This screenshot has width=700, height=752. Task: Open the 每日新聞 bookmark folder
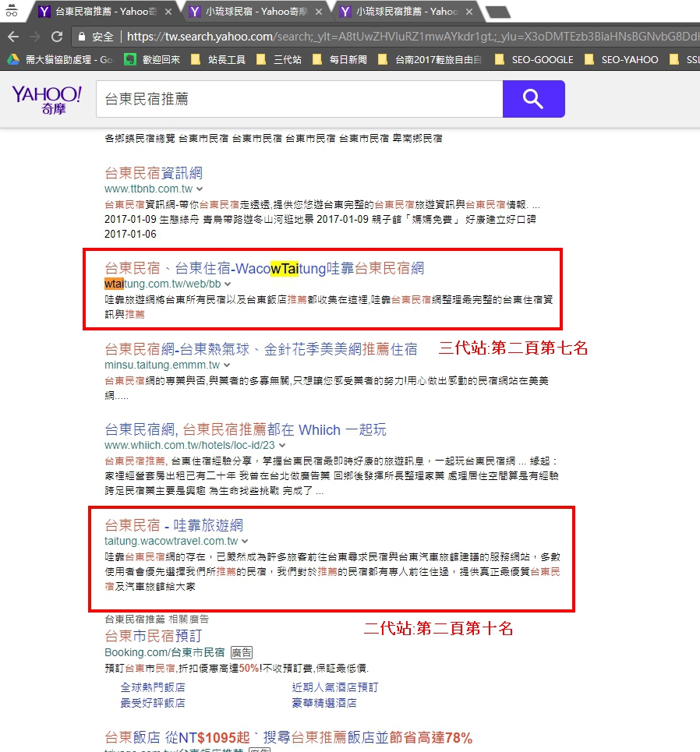point(340,59)
